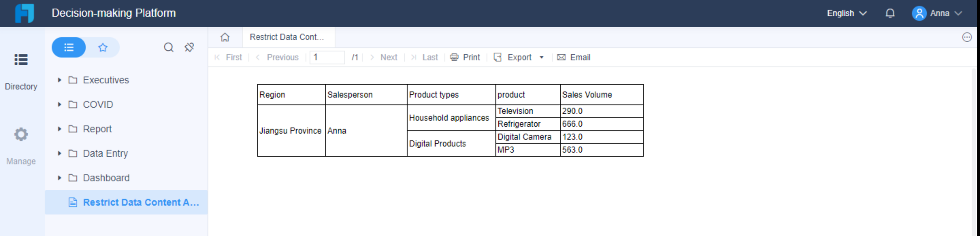Click the Anna salesperson table cell
980x236 pixels.
[366, 130]
